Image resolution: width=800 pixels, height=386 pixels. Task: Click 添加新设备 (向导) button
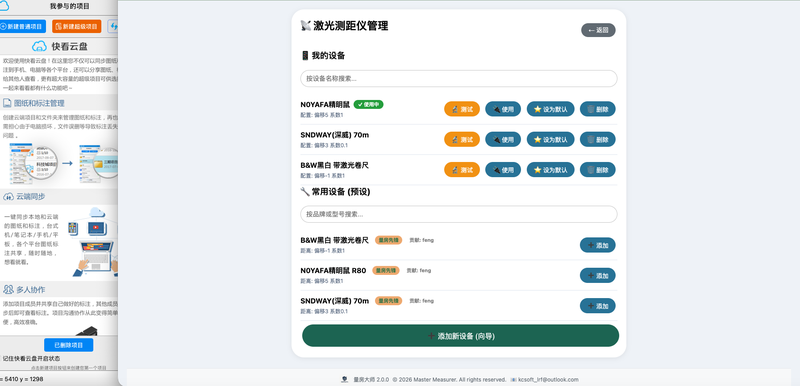[x=460, y=336]
